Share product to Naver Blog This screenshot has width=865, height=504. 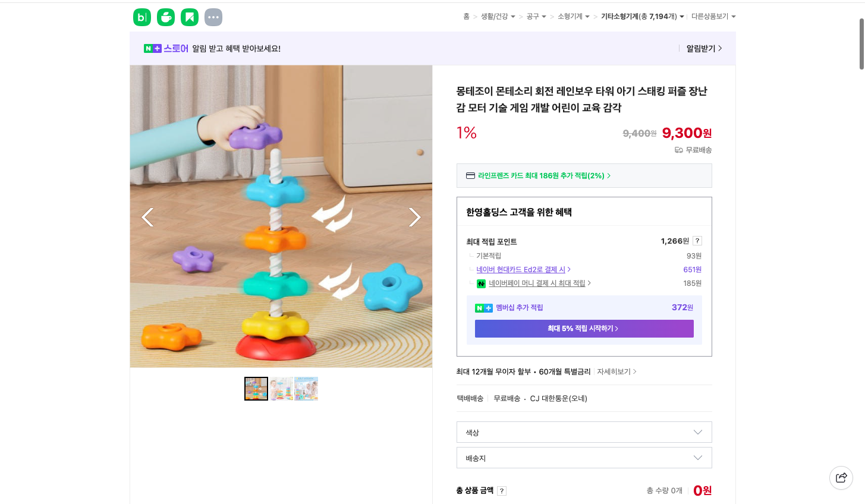[141, 17]
